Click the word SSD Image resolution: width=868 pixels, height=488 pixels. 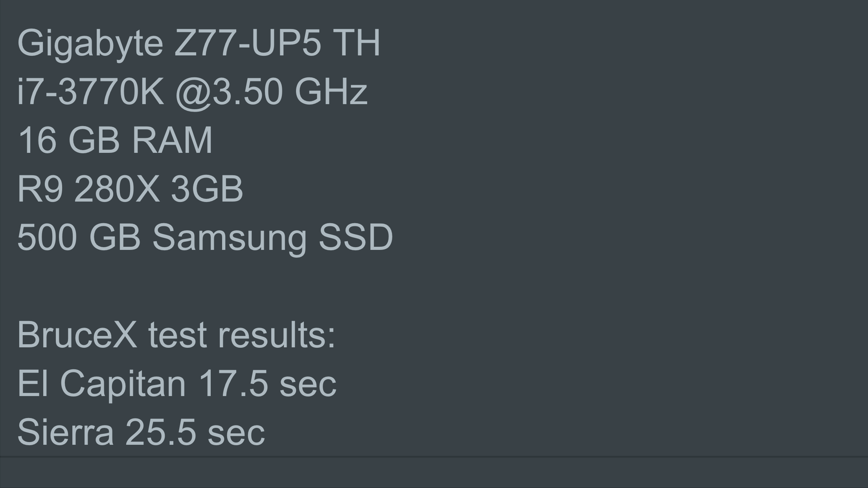[356, 237]
